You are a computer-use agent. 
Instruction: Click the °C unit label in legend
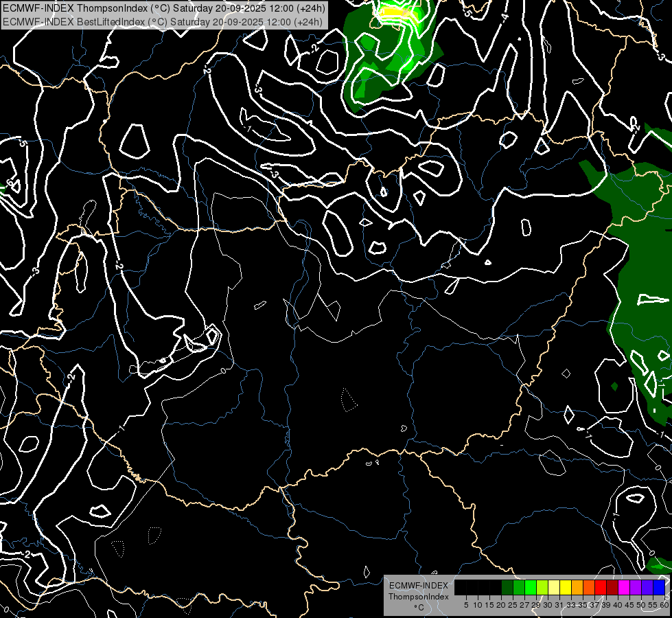(x=419, y=607)
